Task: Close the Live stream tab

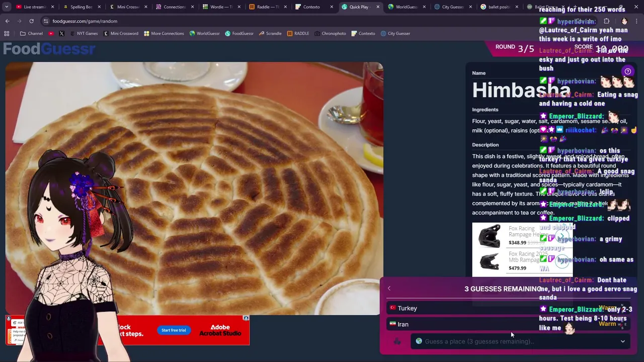Action: tap(52, 7)
